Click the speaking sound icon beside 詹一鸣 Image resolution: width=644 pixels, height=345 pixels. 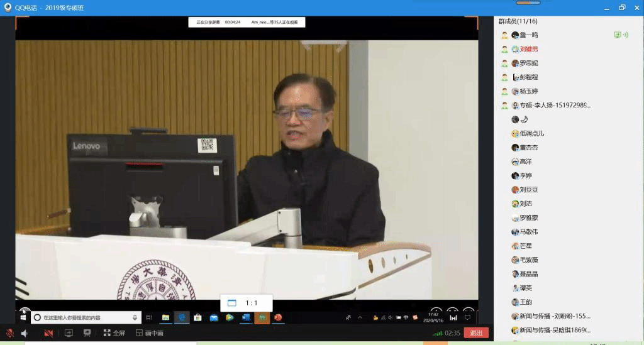click(625, 35)
